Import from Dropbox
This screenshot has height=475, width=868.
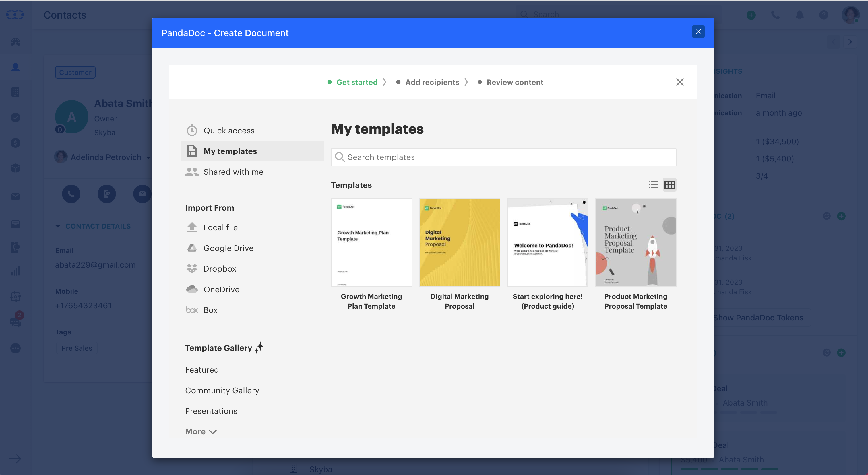pyautogui.click(x=220, y=269)
